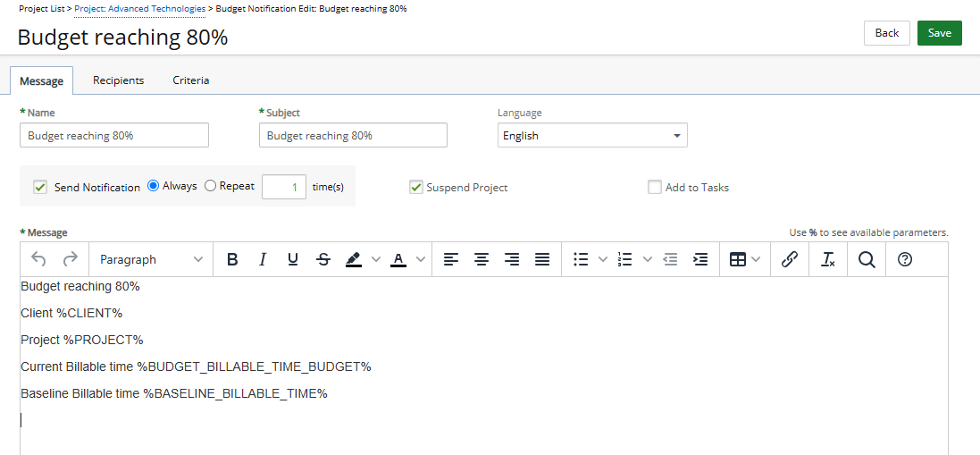Clear text formatting
This screenshot has height=455, width=980.
pyautogui.click(x=828, y=259)
